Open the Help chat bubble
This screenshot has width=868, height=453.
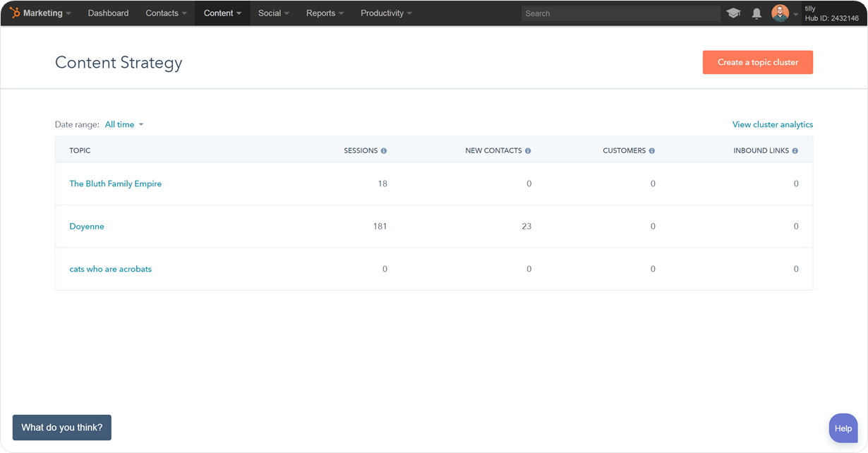843,428
